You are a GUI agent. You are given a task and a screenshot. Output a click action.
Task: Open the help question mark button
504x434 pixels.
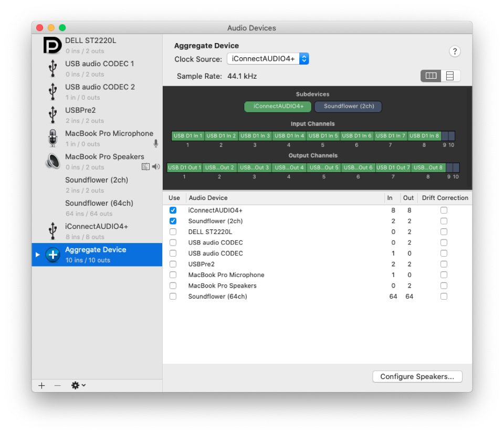click(x=455, y=51)
